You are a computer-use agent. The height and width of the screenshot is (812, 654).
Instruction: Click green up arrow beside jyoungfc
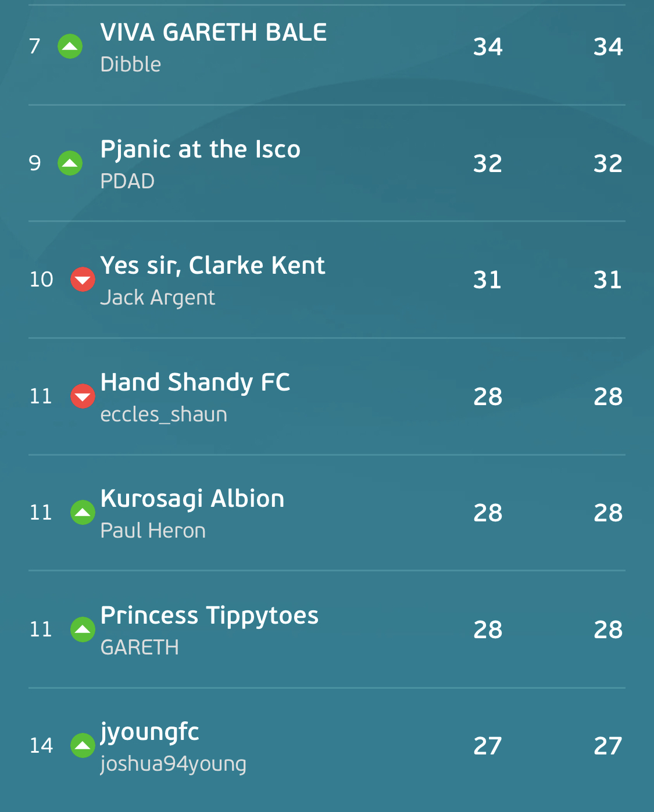tap(83, 746)
